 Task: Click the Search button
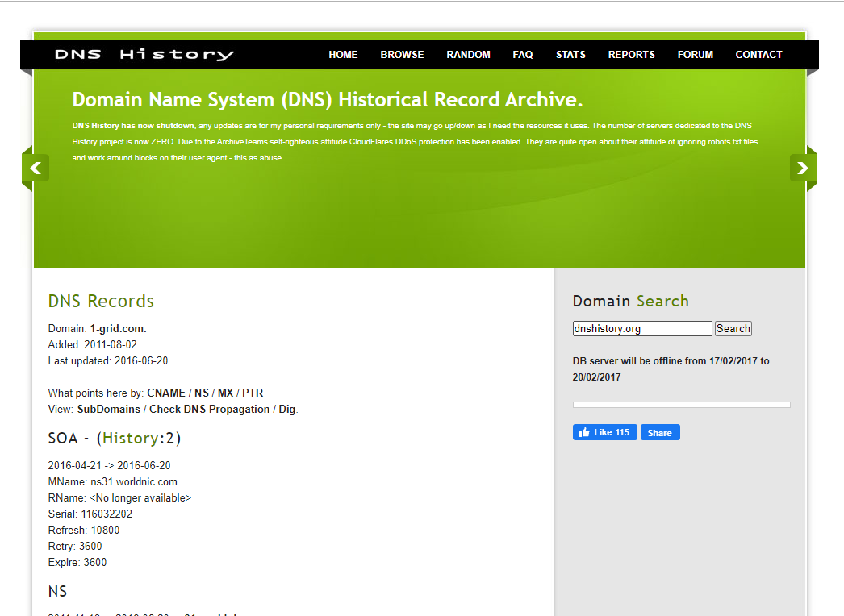(x=733, y=329)
